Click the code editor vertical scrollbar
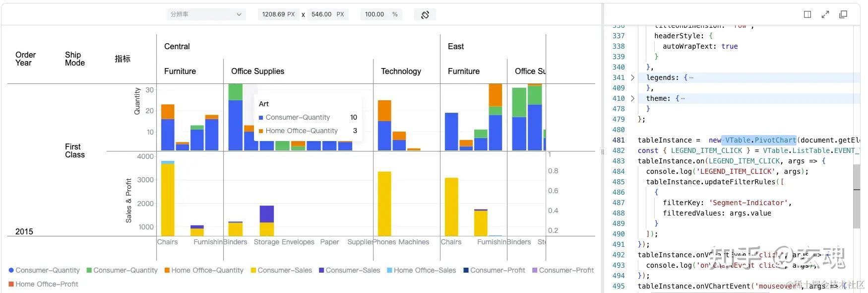This screenshot has width=868, height=293. click(x=857, y=196)
